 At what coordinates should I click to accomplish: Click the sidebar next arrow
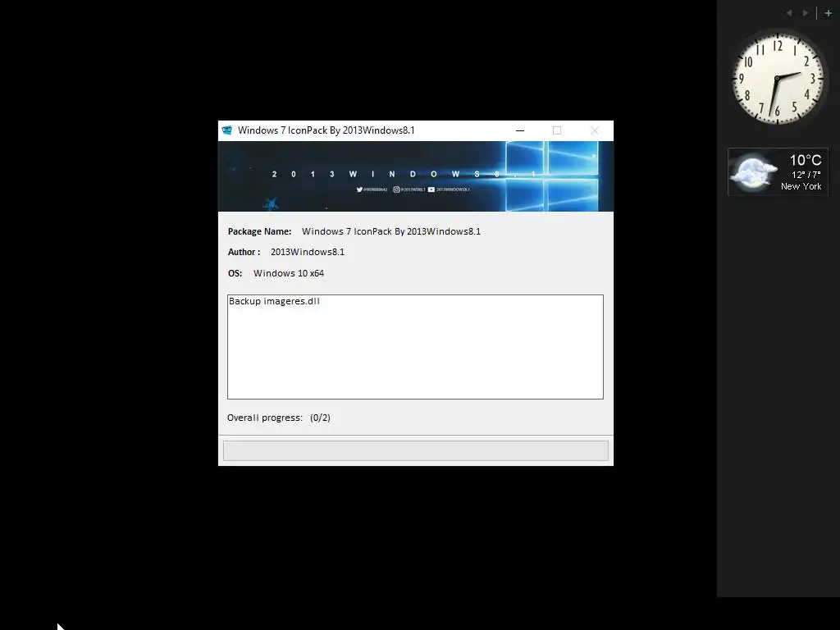pyautogui.click(x=806, y=13)
